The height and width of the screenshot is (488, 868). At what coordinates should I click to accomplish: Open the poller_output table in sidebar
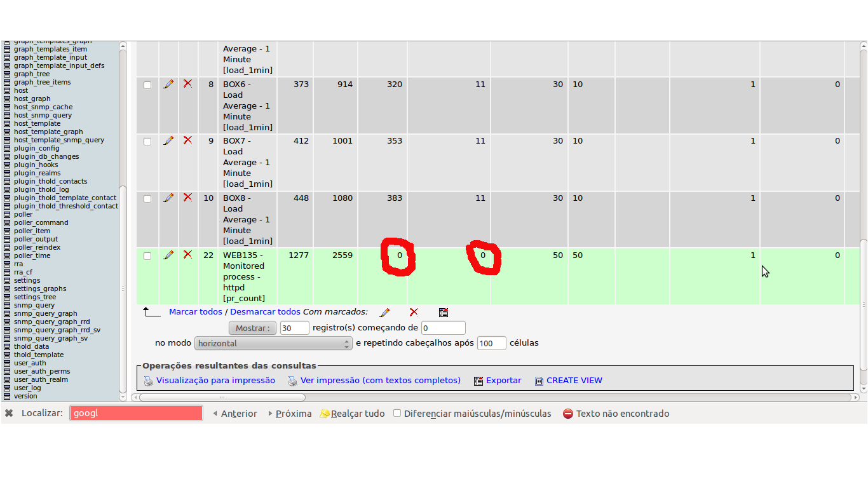(x=36, y=239)
